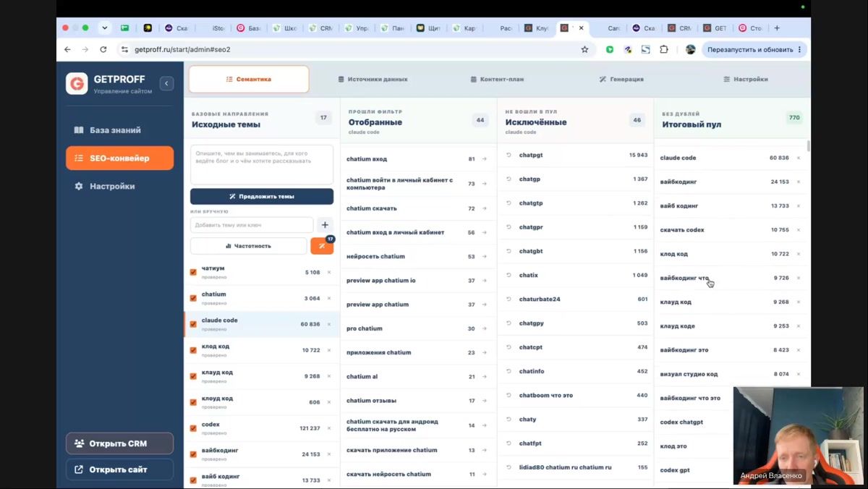868x489 pixels.
Task: Click the GETPROFF logo
Action: (77, 83)
